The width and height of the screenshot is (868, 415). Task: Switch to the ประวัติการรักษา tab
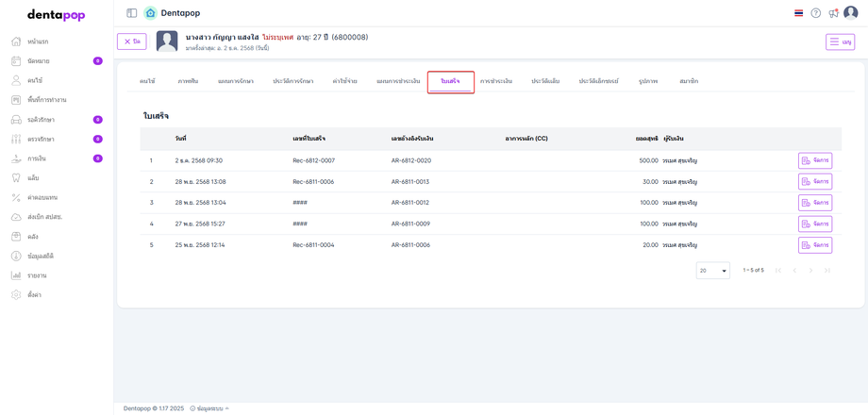click(292, 81)
